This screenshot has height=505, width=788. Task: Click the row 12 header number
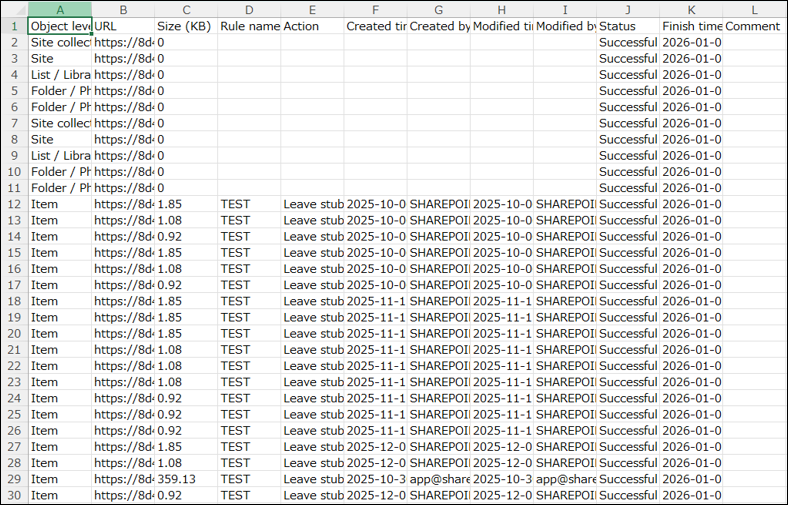(x=14, y=204)
